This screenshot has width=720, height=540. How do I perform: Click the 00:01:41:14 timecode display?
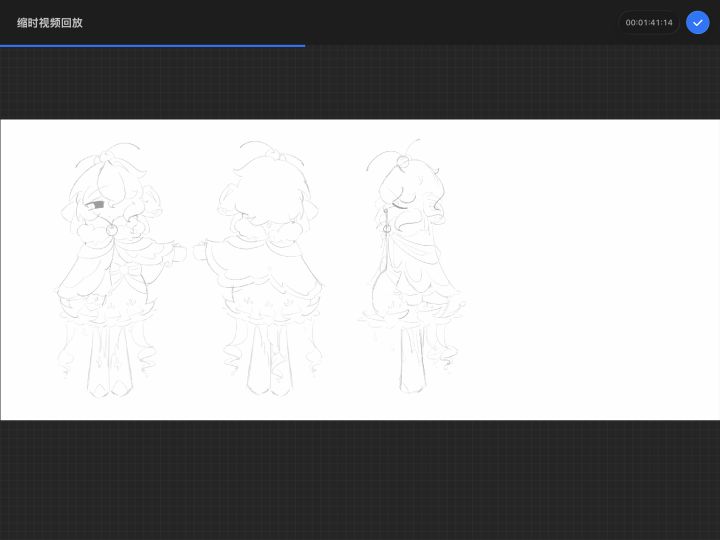click(648, 22)
